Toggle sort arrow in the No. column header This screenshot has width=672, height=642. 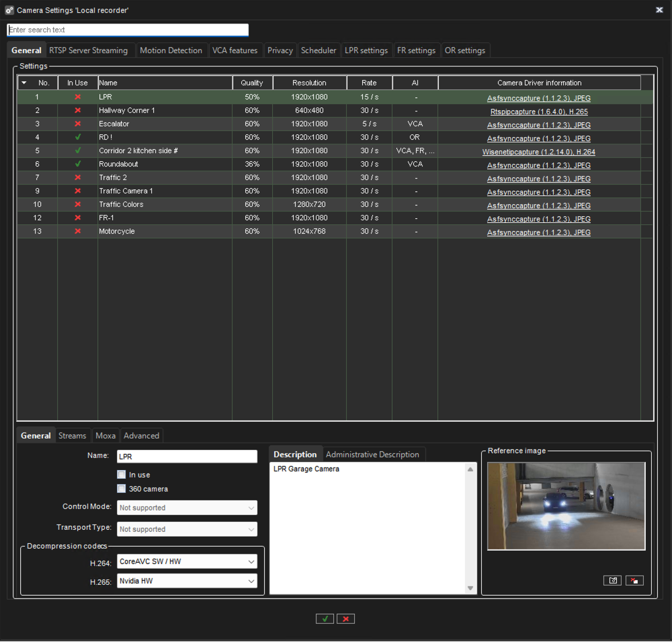(x=25, y=83)
